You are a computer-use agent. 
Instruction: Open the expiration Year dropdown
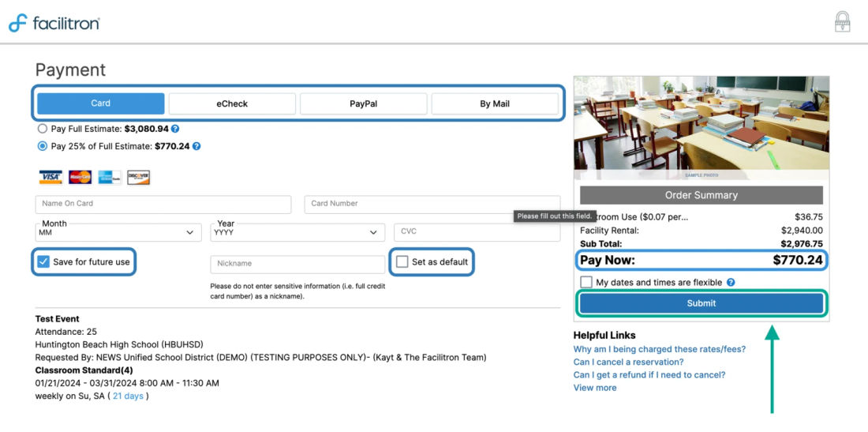[x=297, y=233]
